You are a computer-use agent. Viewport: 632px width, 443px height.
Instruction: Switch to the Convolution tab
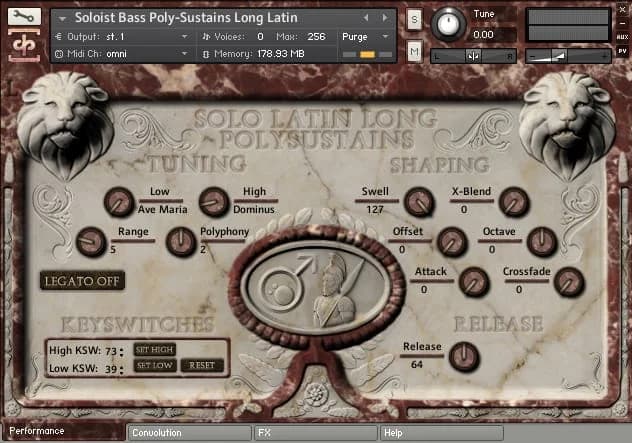tap(188, 433)
